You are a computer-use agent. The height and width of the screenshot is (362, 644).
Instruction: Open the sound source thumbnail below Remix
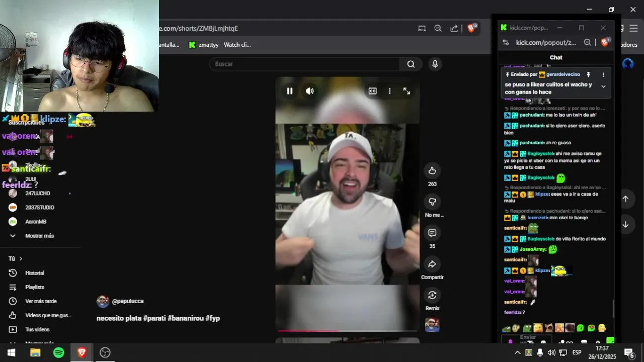tap(432, 325)
